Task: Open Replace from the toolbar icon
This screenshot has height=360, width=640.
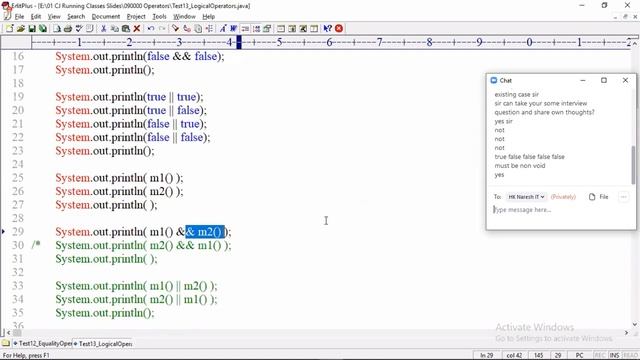Action: [187, 29]
